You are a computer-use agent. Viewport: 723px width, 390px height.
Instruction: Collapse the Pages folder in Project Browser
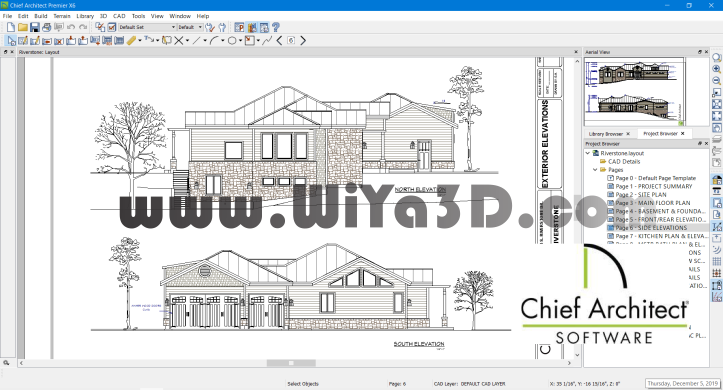[595, 170]
